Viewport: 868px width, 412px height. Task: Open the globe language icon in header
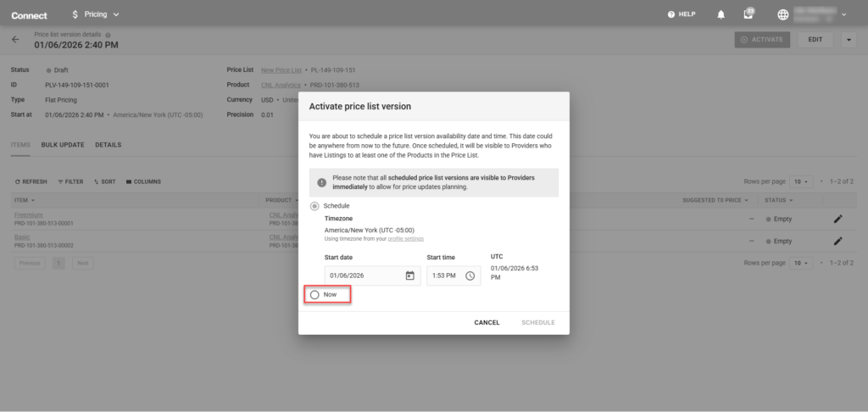coord(782,14)
